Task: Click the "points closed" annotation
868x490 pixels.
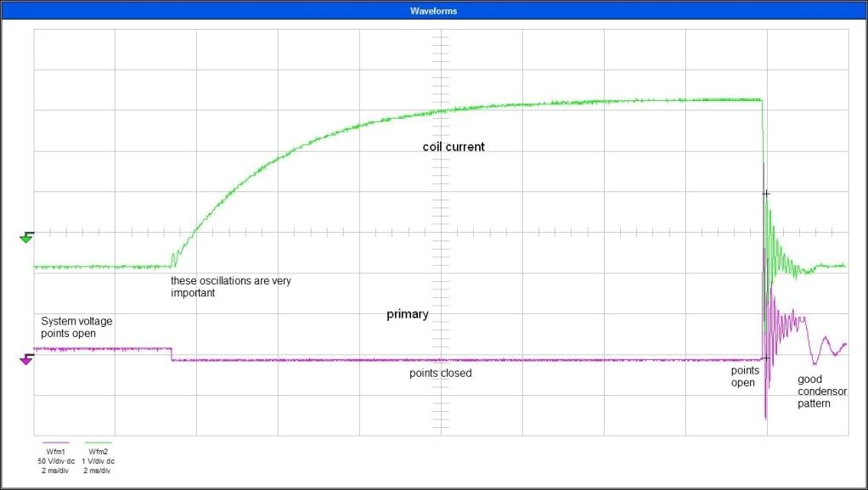Action: pyautogui.click(x=440, y=373)
